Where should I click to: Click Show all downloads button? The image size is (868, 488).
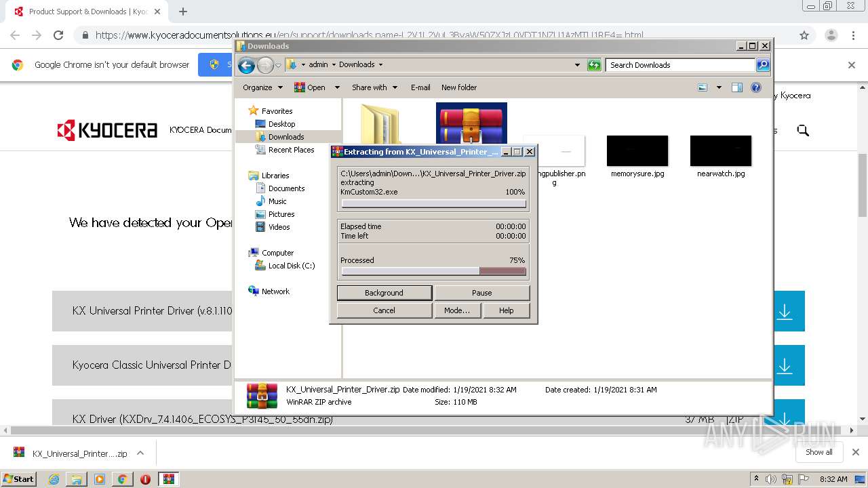coord(819,452)
